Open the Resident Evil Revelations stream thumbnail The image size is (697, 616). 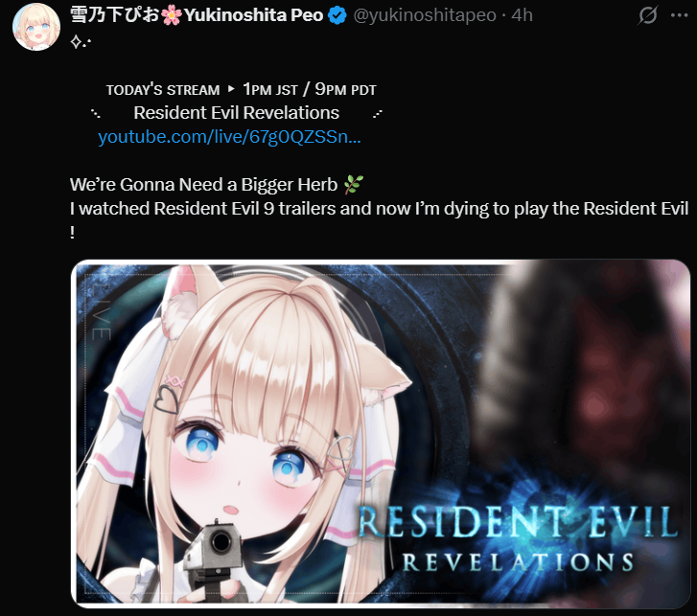coord(381,433)
